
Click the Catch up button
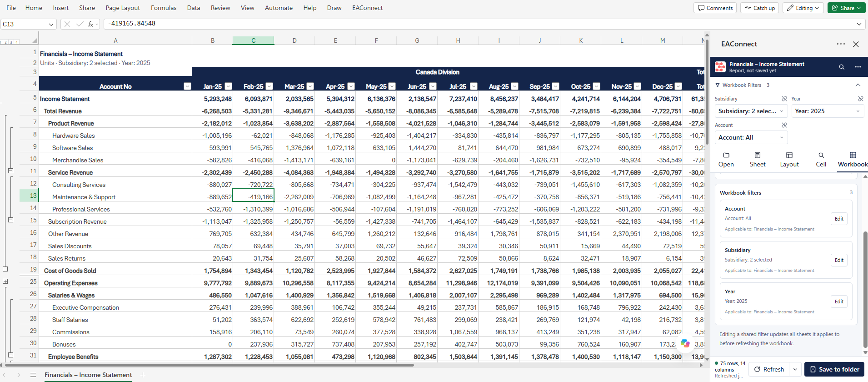760,8
